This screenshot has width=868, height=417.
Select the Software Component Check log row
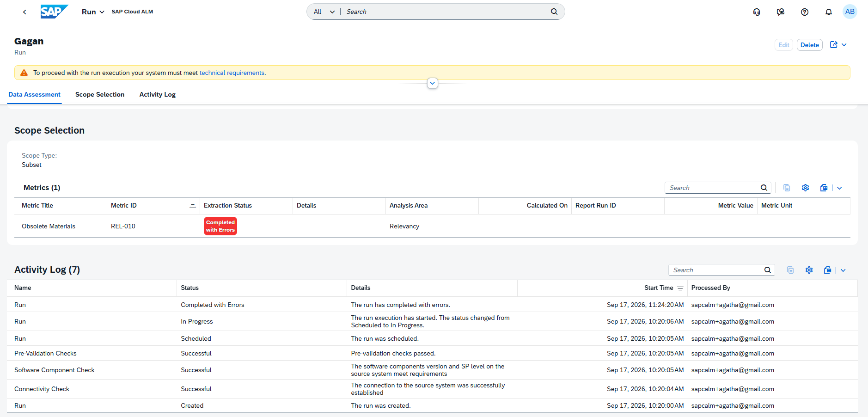click(x=432, y=370)
